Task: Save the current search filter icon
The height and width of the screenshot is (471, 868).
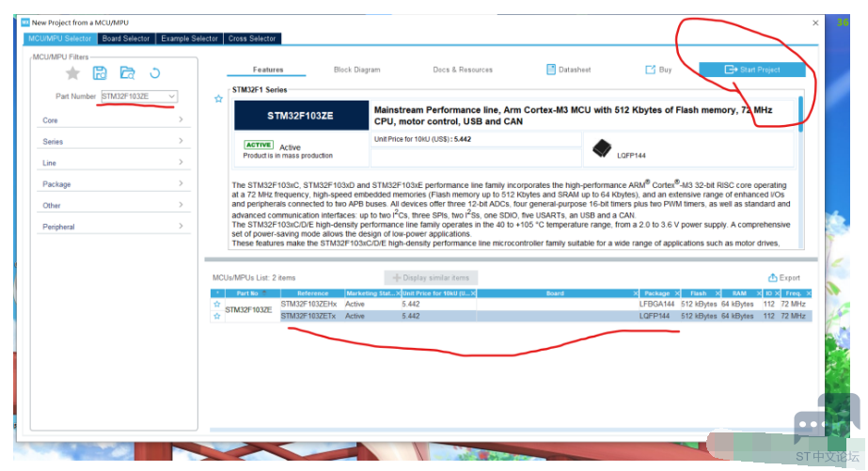Action: [x=100, y=73]
